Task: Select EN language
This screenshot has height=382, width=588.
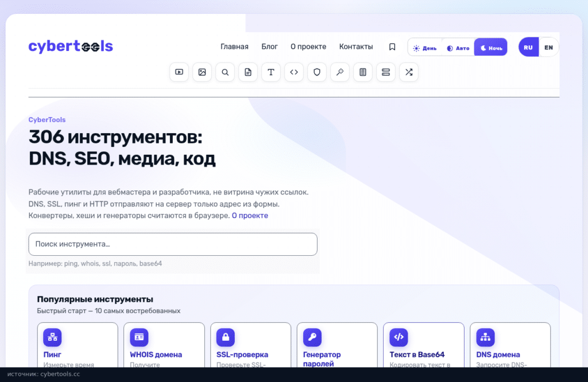Action: click(x=548, y=47)
